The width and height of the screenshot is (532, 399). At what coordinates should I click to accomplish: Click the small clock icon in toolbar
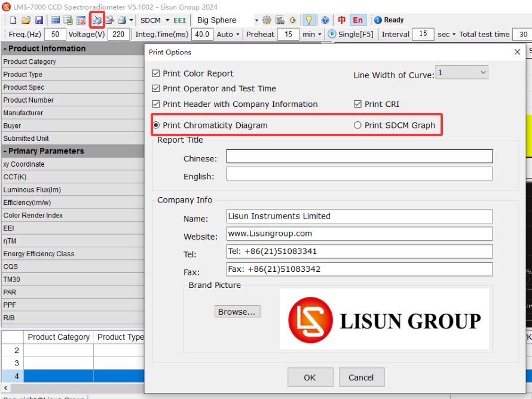(x=292, y=20)
